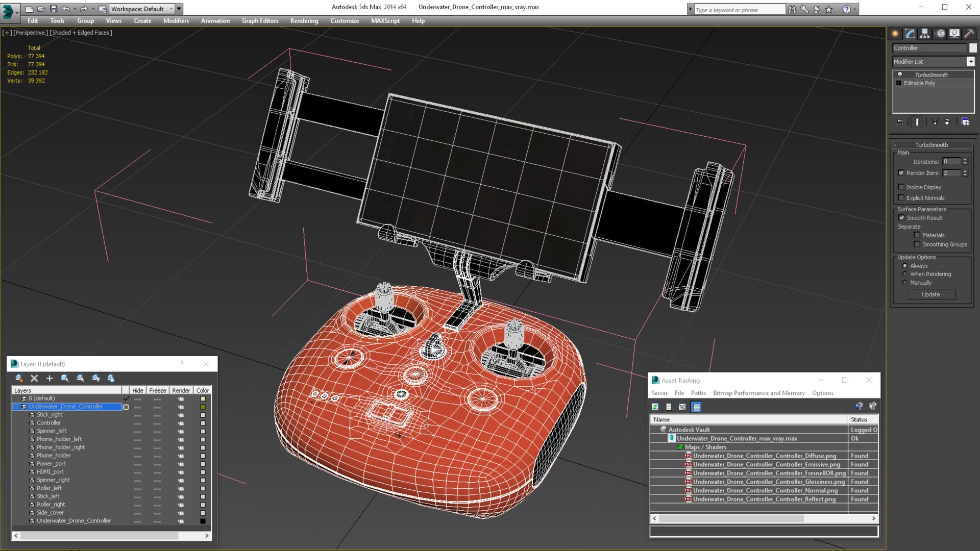Open the Display panel tab
Screen dimensions: 980x551
(x=954, y=34)
